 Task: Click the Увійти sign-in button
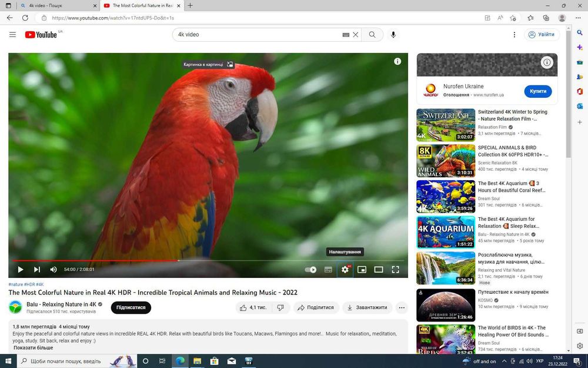tap(542, 35)
